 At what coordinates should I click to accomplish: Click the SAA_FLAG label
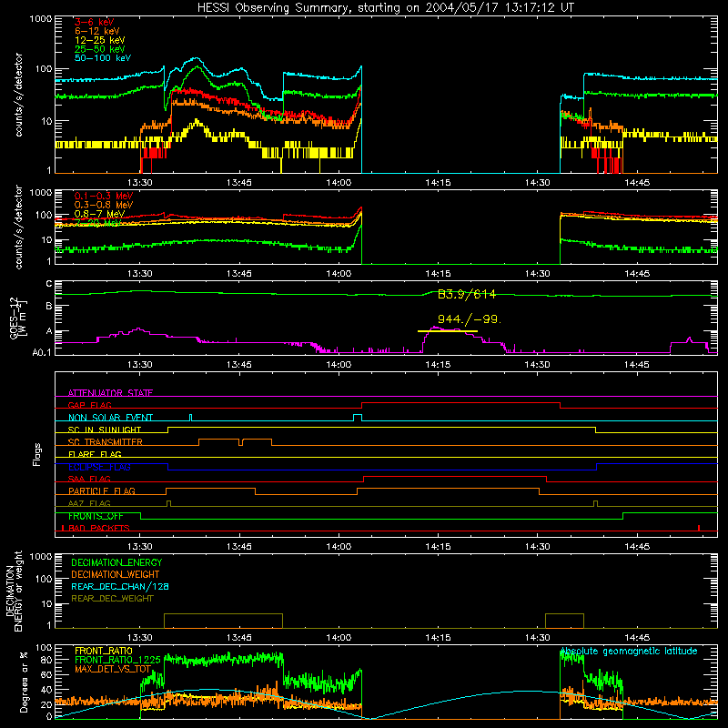(x=89, y=479)
